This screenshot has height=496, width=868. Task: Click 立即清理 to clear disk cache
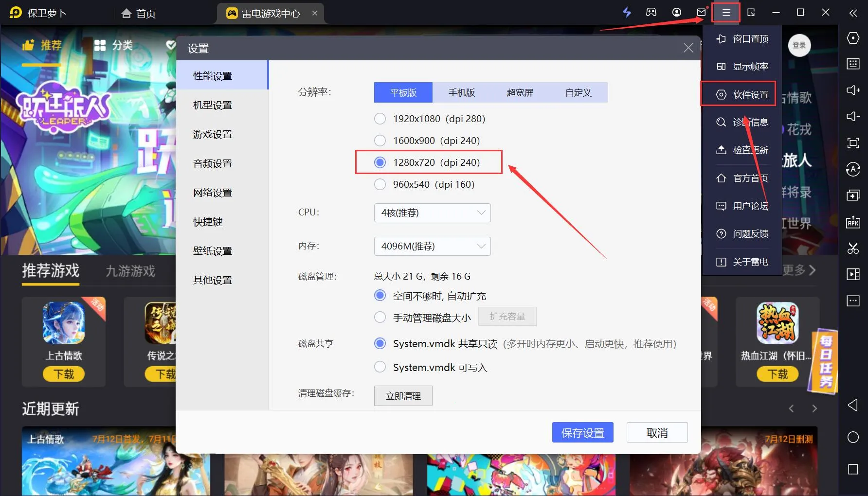pos(402,395)
